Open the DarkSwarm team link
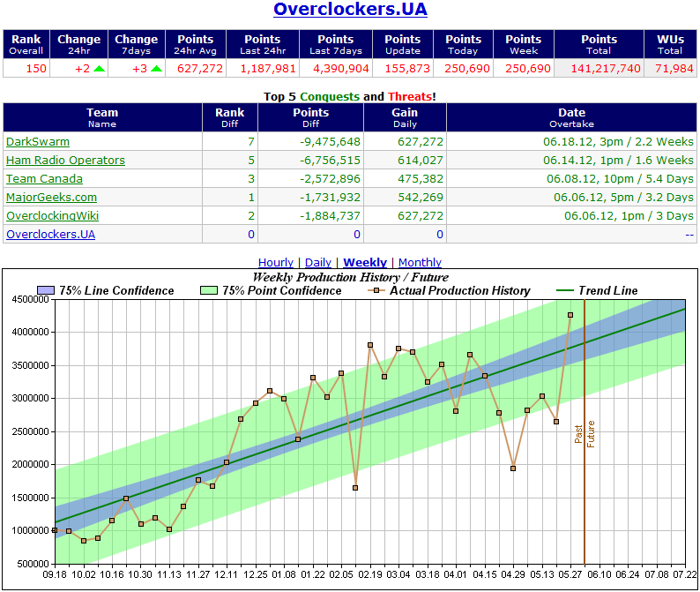700x592 pixels. click(x=38, y=142)
